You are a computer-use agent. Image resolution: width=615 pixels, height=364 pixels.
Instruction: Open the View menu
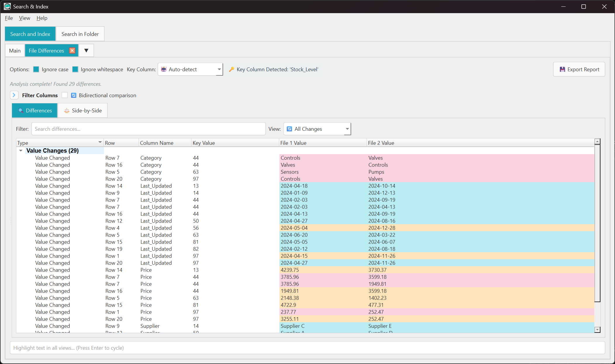point(25,18)
